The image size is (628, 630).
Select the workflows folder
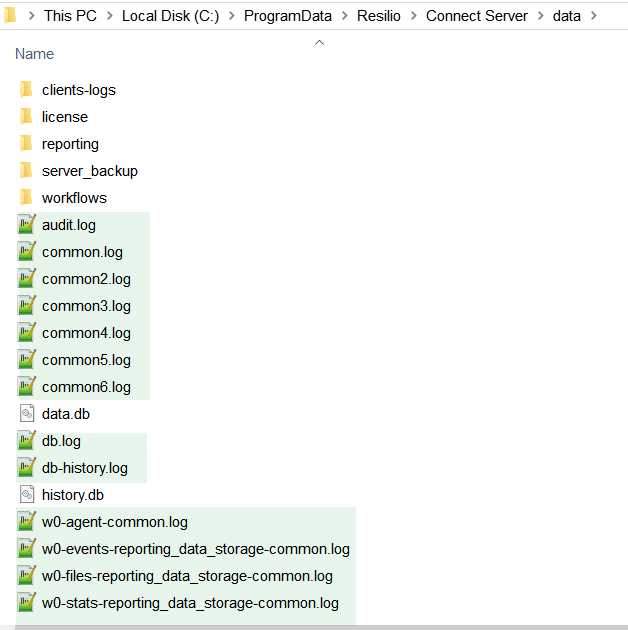pos(74,198)
